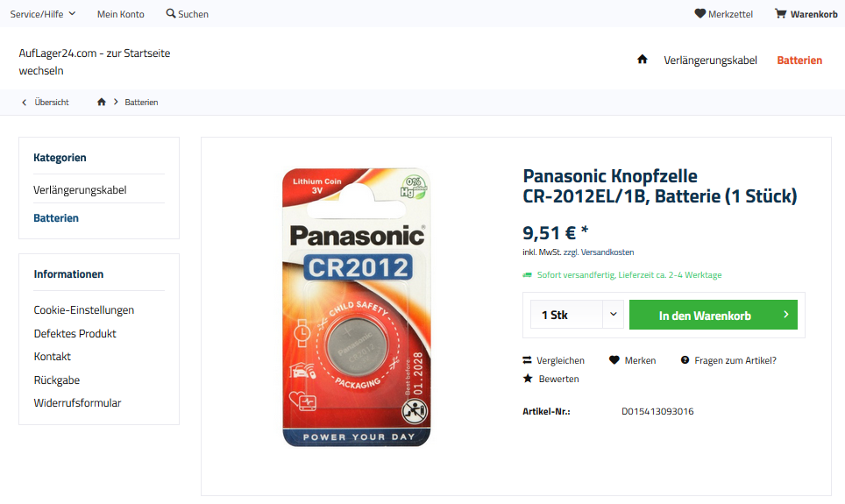This screenshot has width=845, height=504.
Task: Open Verlängerungskabel in top navigation
Action: point(710,60)
